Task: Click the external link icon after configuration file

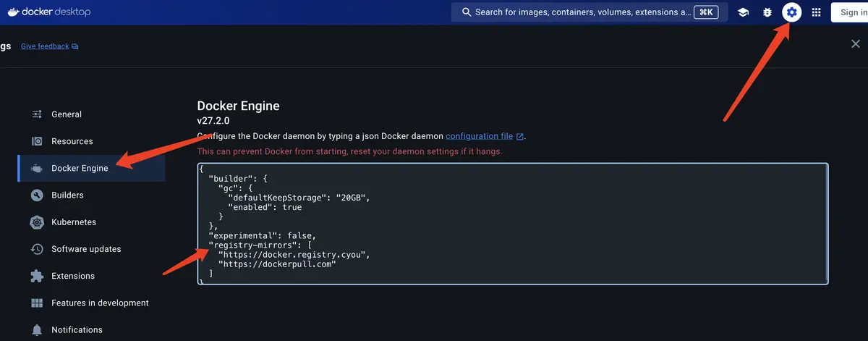Action: point(519,136)
